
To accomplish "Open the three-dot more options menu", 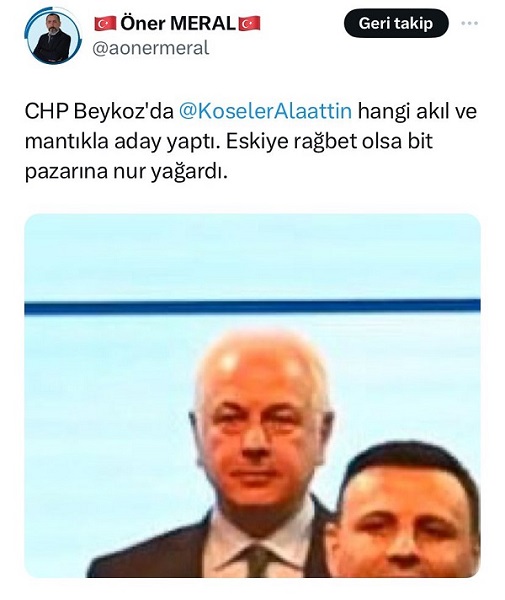I will (469, 23).
